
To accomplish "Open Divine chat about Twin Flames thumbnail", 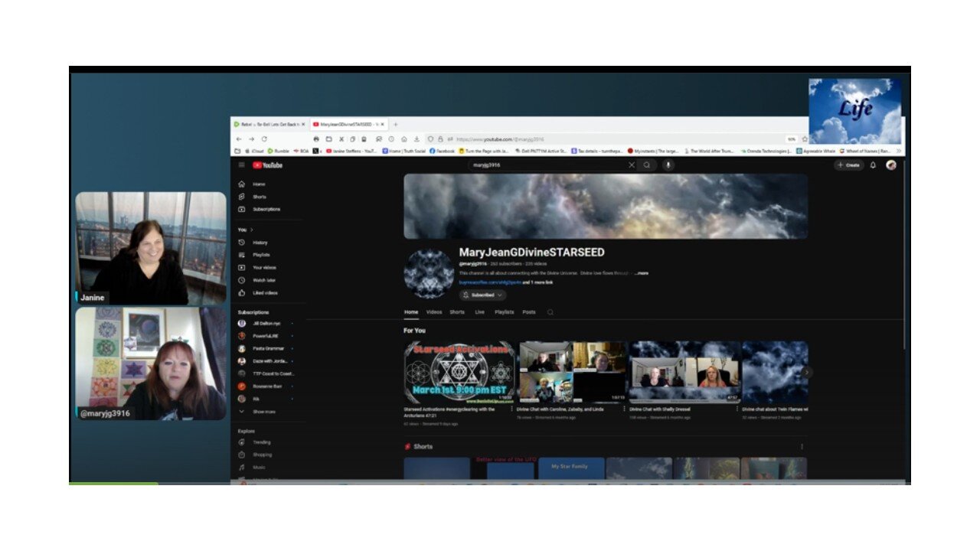I will point(775,372).
